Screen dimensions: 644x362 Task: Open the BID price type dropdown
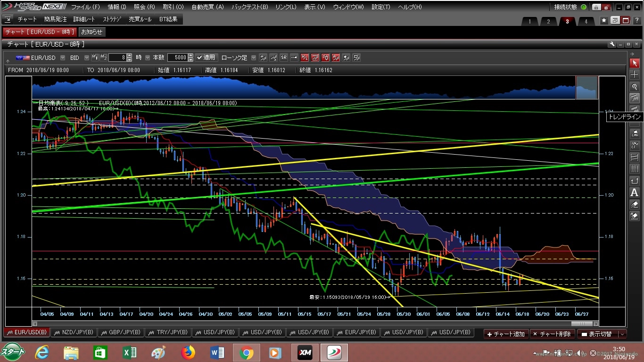(86, 58)
